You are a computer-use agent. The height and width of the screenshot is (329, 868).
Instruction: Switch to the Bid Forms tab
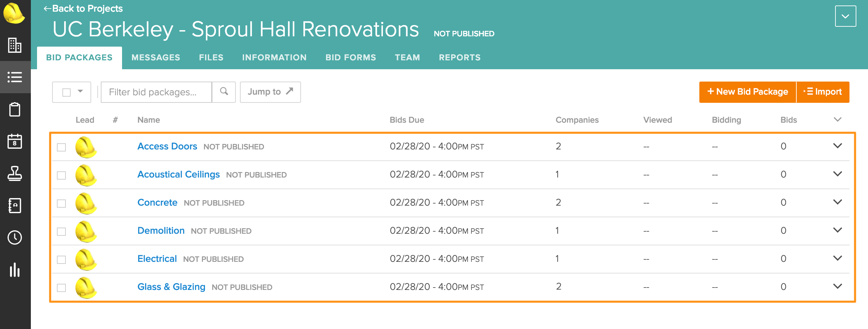point(351,58)
